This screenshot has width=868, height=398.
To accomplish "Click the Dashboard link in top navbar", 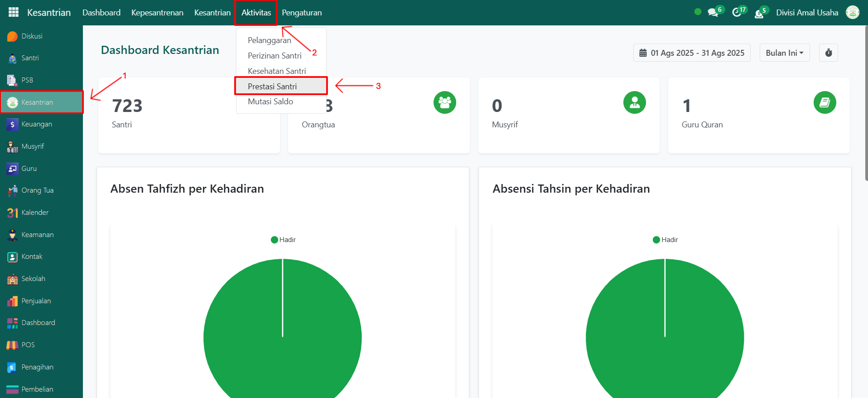I will (x=101, y=13).
